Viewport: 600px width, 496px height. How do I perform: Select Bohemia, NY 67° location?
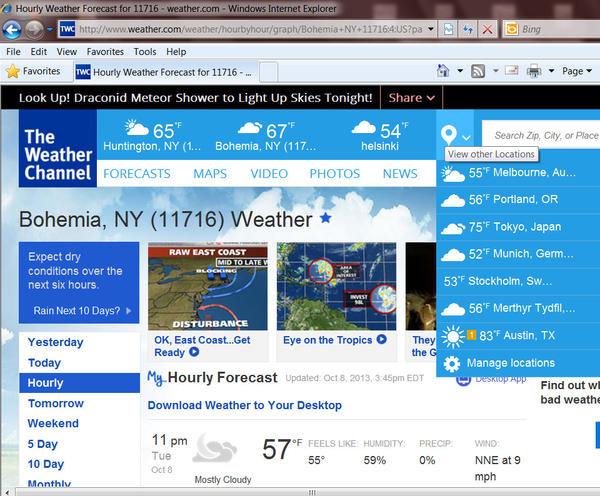[266, 136]
